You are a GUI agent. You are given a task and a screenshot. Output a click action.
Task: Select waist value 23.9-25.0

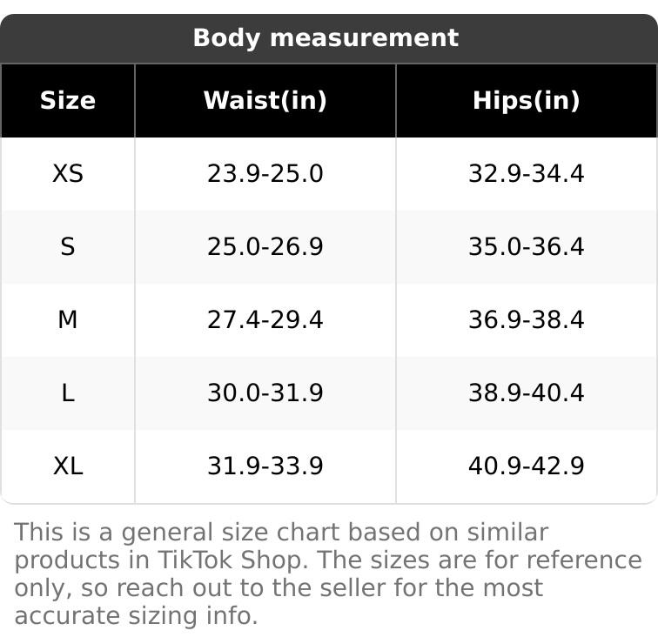tap(265, 174)
